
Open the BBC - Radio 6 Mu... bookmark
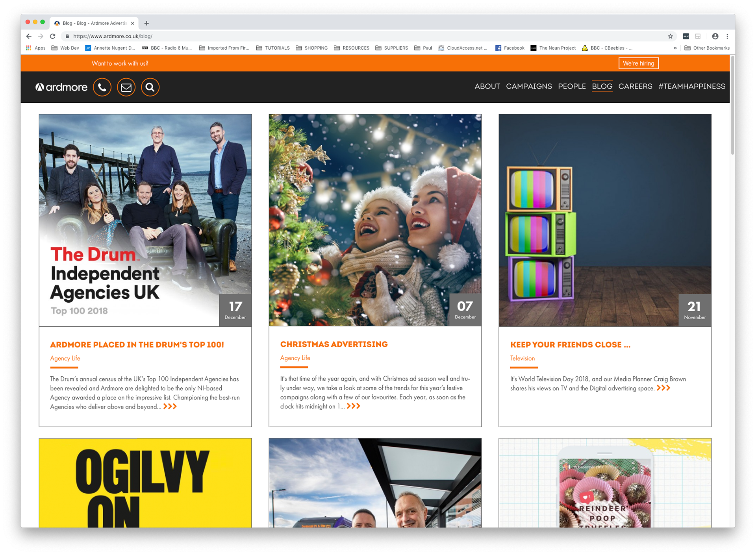click(x=167, y=48)
